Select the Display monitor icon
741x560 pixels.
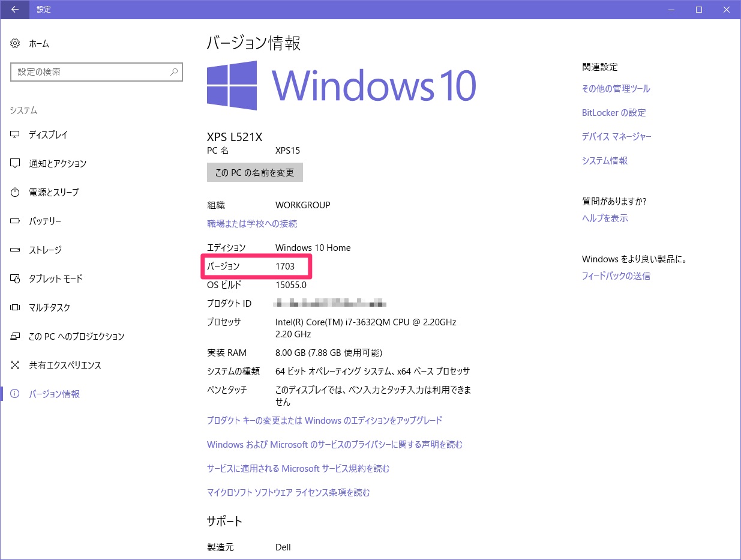click(16, 135)
